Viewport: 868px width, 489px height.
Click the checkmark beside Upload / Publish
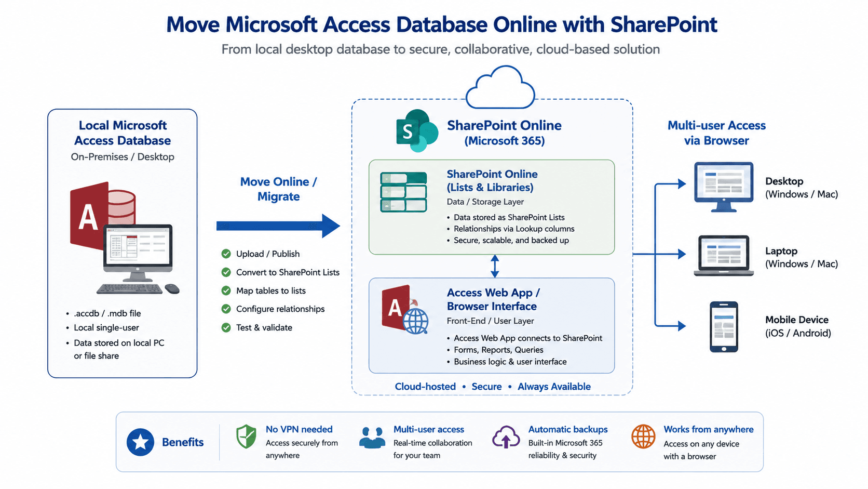point(226,254)
